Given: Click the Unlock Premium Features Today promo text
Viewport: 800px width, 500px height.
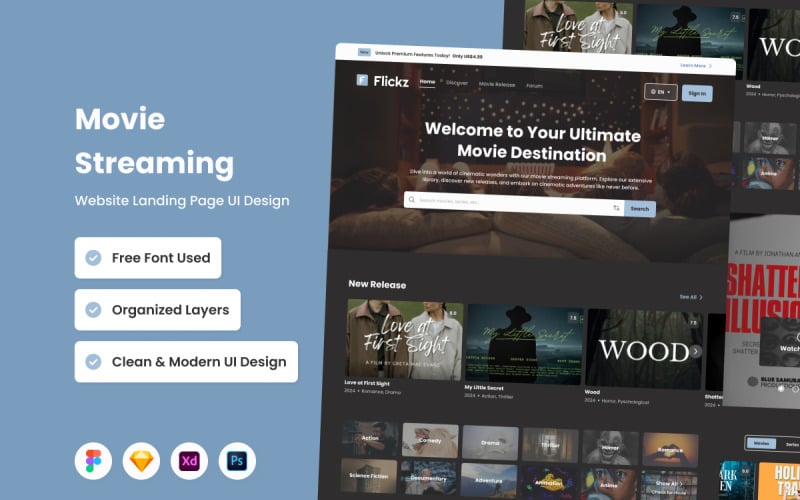Looking at the screenshot, I should [429, 55].
